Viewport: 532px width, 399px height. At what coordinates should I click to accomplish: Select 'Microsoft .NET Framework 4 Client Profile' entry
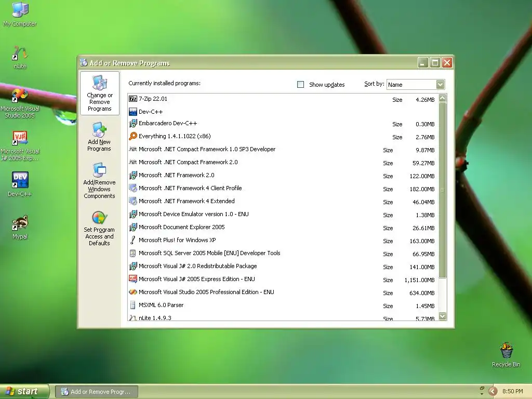(283, 188)
